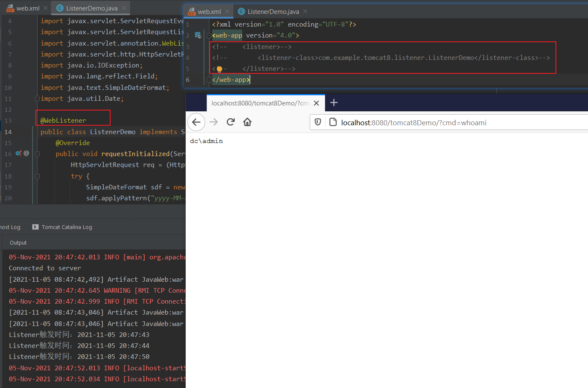The image size is (588, 388).
Task: Click the site information page icon
Action: [x=333, y=122]
